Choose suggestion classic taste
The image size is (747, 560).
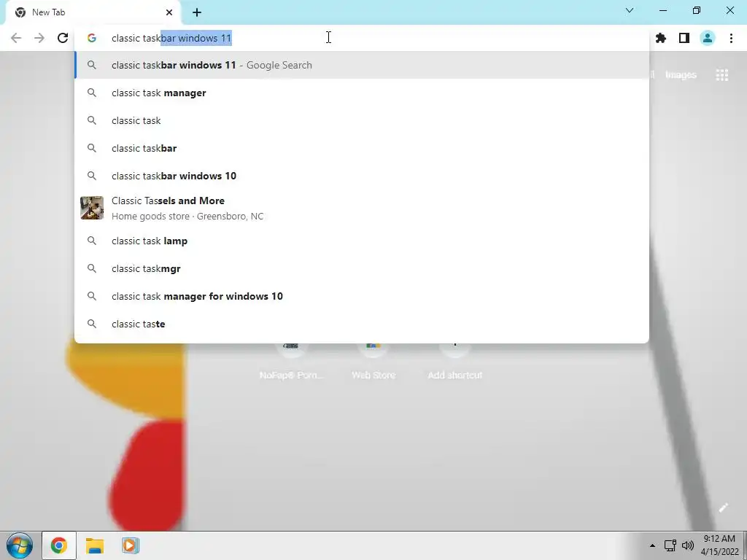click(362, 324)
